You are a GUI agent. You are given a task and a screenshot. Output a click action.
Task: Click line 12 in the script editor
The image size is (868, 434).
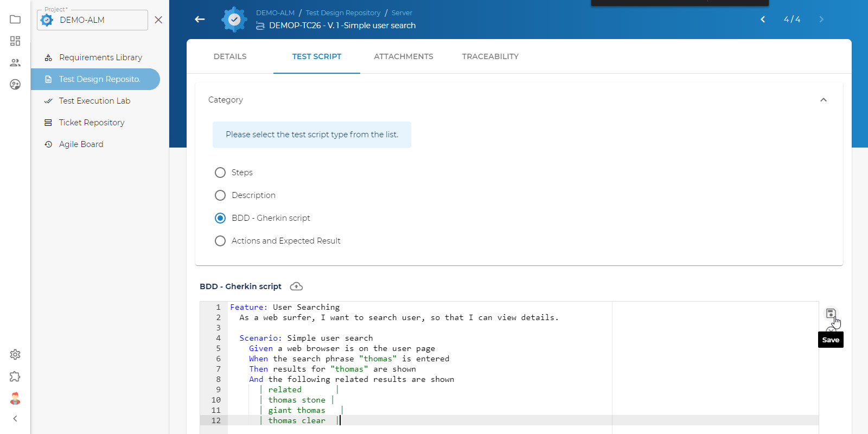pos(522,420)
